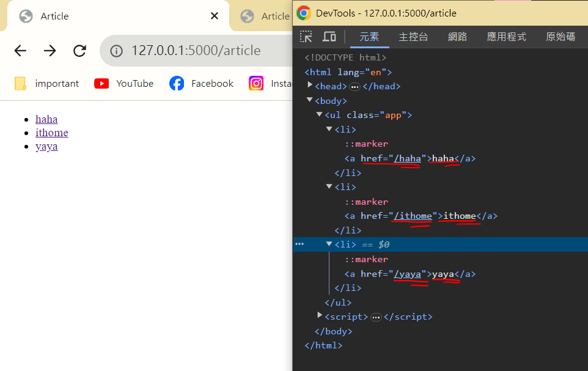Click the Chrome icon in DevTools title bar

(303, 13)
